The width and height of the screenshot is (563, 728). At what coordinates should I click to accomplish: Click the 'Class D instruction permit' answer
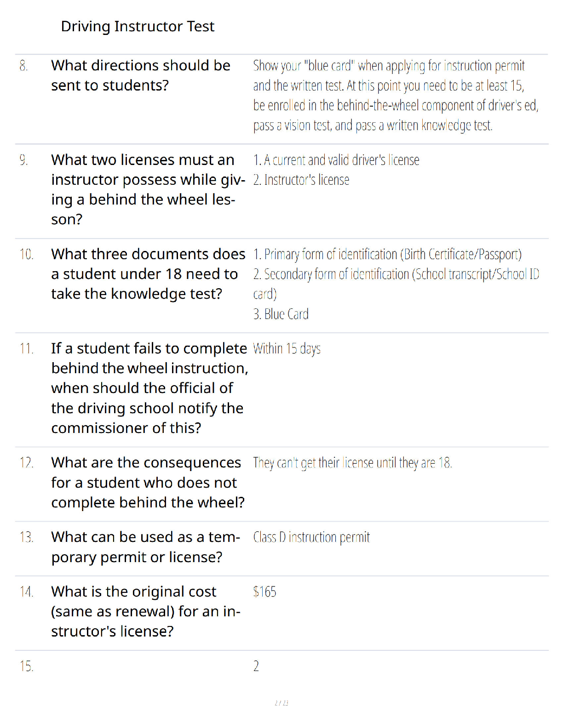click(311, 537)
